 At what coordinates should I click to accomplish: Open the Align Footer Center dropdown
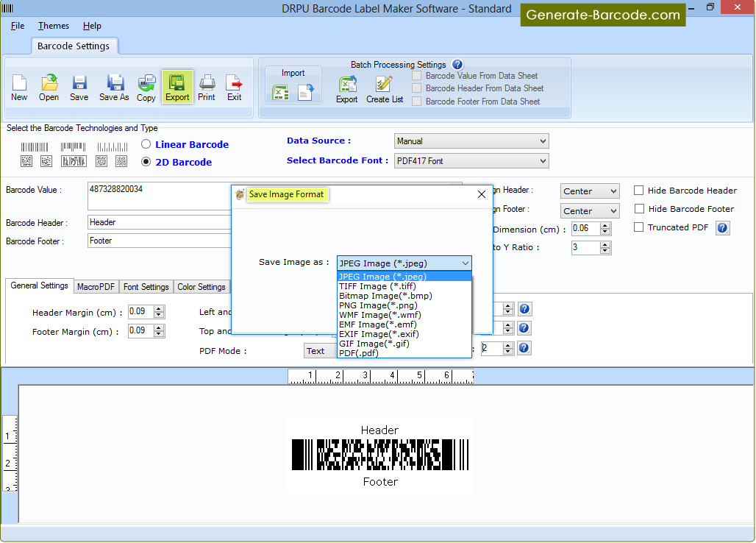(x=590, y=210)
